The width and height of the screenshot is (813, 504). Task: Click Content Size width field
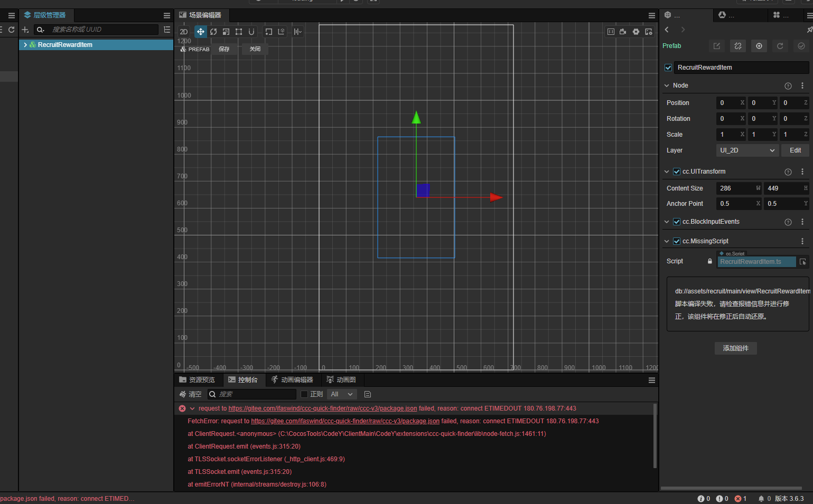tap(739, 188)
